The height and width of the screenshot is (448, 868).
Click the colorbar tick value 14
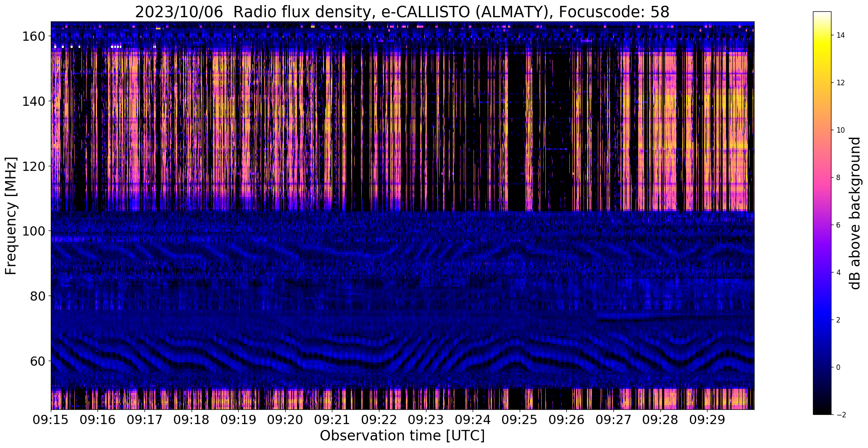(841, 35)
